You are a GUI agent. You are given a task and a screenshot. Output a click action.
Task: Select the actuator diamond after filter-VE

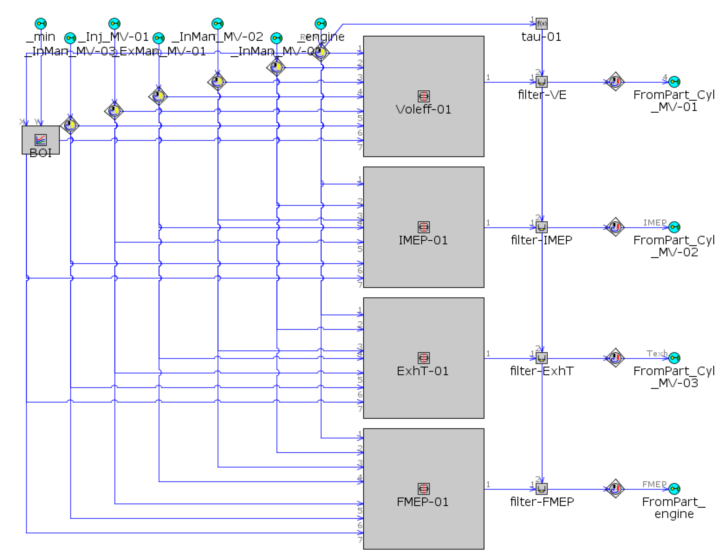615,82
